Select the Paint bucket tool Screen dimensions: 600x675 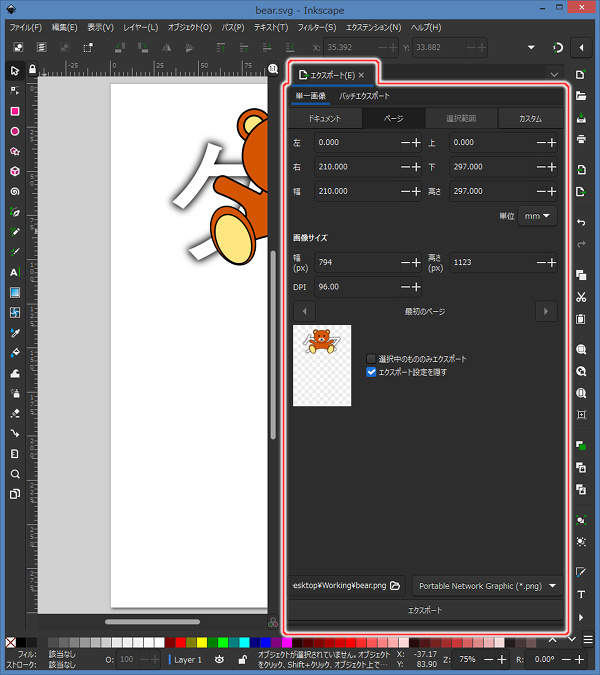(15, 353)
